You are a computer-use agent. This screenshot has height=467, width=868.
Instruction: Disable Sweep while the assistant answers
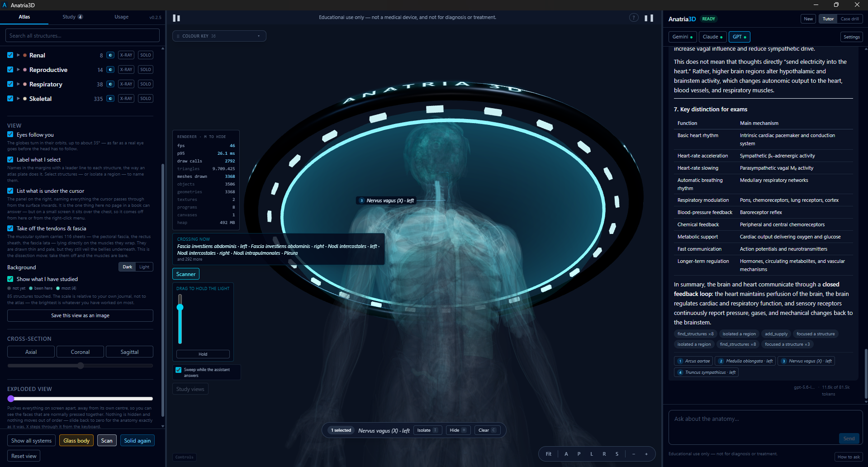click(179, 370)
